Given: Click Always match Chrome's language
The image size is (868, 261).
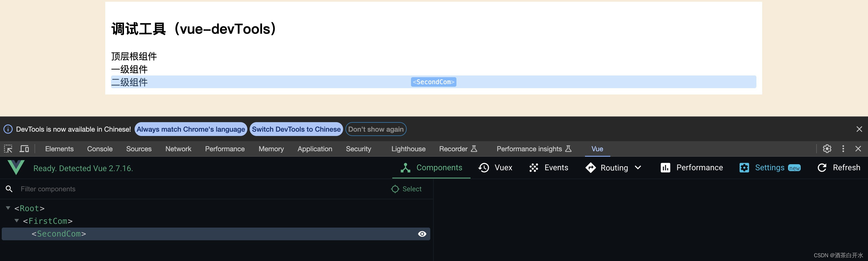Looking at the screenshot, I should tap(191, 129).
